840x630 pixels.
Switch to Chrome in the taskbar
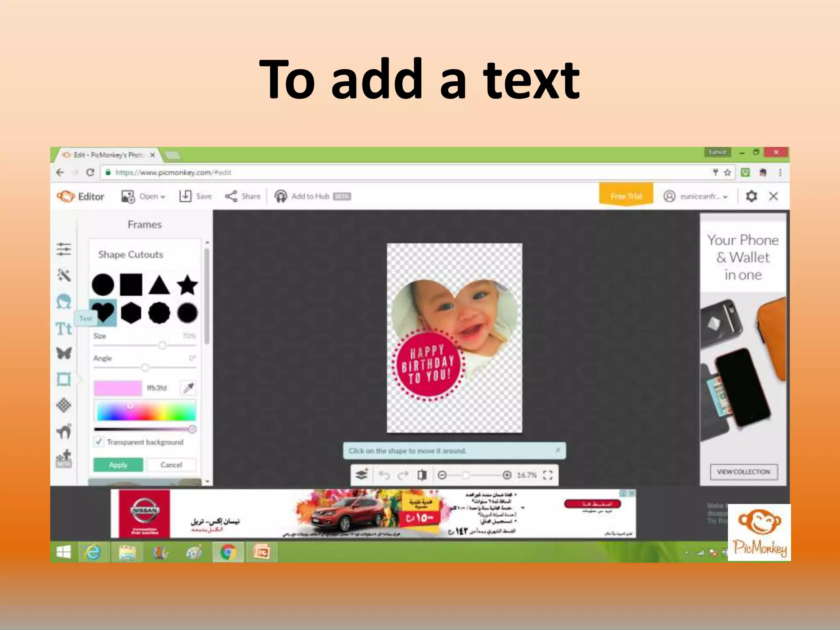228,552
